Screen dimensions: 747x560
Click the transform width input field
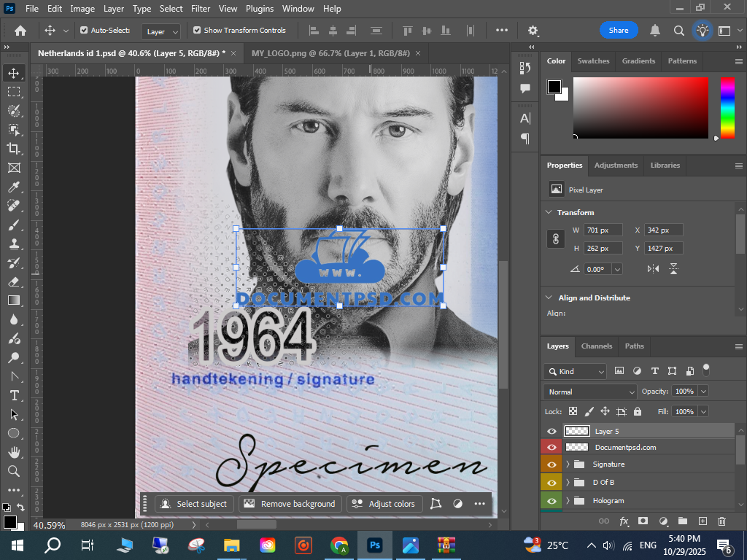pos(603,230)
